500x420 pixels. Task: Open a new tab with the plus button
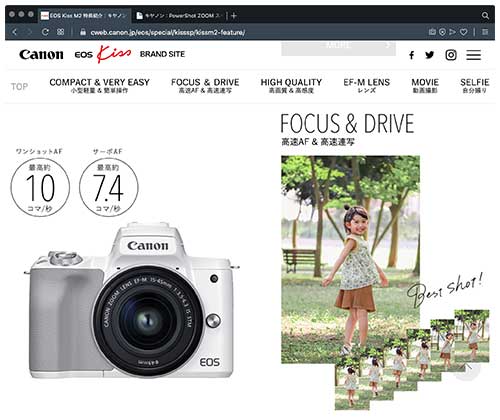234,16
